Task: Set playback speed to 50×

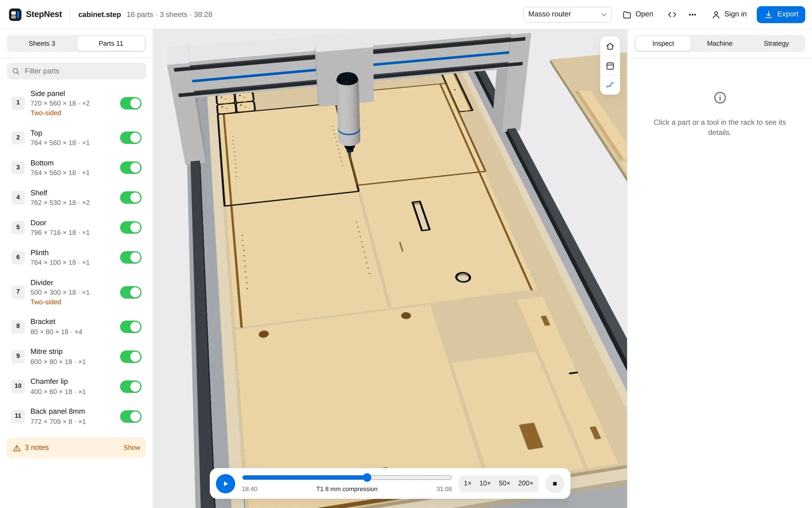Action: tap(504, 484)
